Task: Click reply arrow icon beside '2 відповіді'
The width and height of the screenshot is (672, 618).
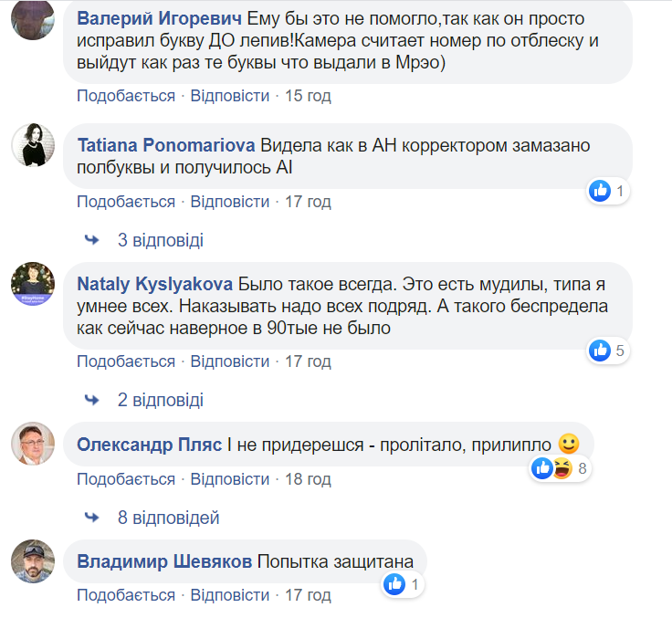Action: 92,400
